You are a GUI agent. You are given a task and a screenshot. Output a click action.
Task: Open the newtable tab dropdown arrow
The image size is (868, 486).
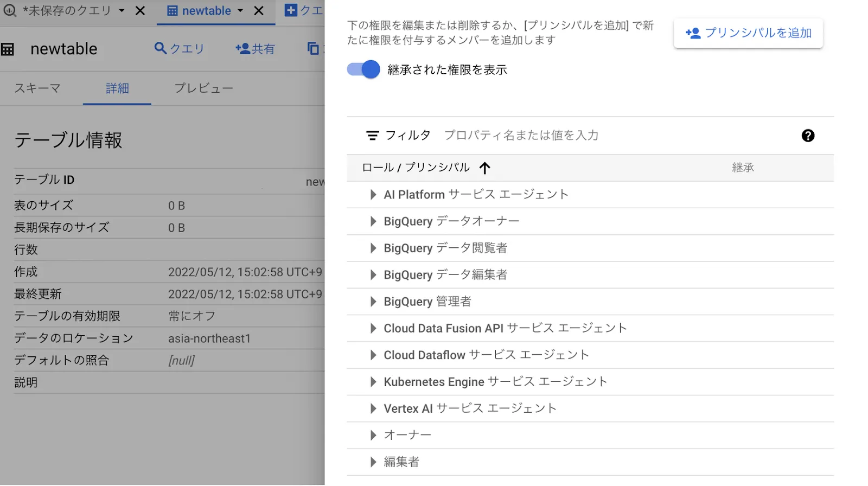coord(240,11)
